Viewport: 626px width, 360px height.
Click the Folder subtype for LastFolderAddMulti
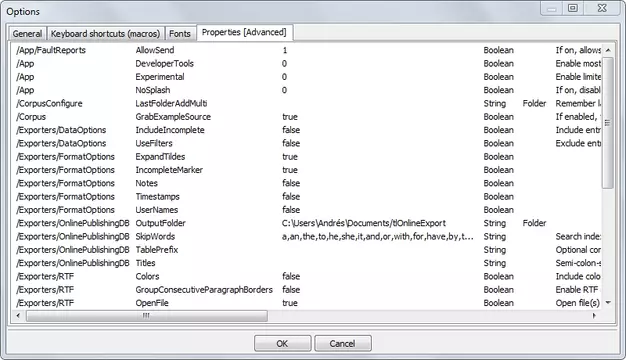point(534,103)
